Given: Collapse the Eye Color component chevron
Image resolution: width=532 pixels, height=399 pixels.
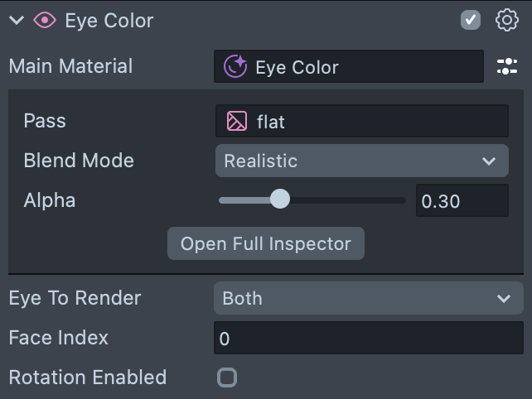Looking at the screenshot, I should click(17, 21).
